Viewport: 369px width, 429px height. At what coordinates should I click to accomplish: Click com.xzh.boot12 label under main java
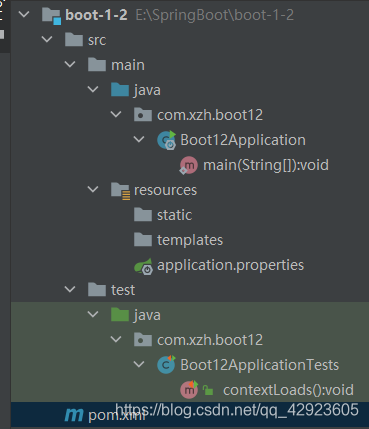coord(210,115)
